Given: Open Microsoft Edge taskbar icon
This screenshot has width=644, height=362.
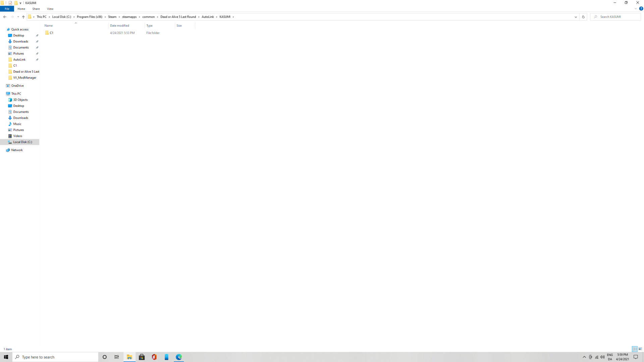Looking at the screenshot, I should 179,357.
